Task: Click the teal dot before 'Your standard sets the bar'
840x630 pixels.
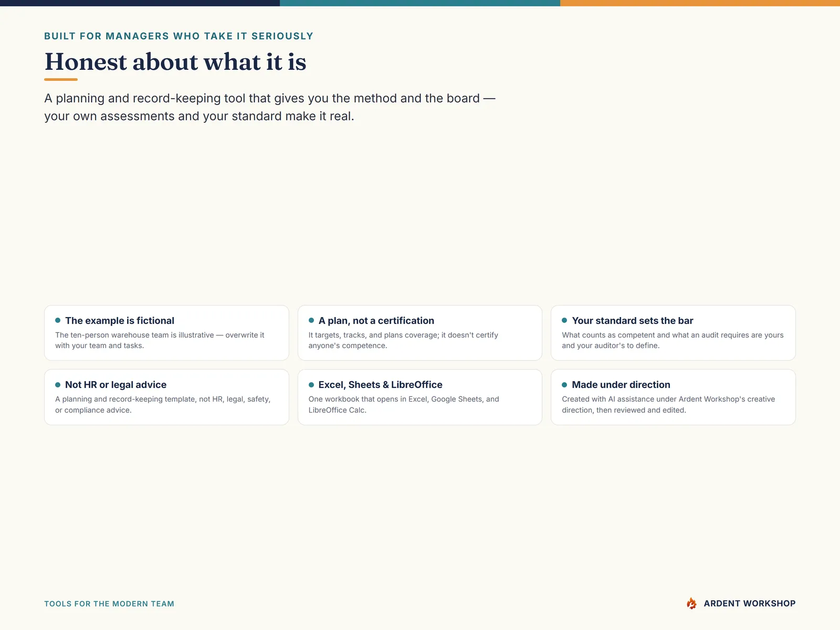Action: [x=564, y=320]
